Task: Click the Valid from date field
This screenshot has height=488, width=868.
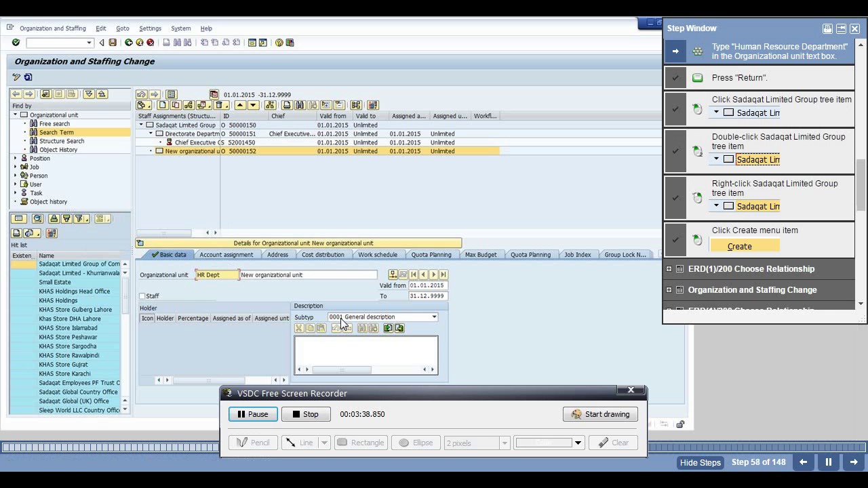Action: coord(428,286)
